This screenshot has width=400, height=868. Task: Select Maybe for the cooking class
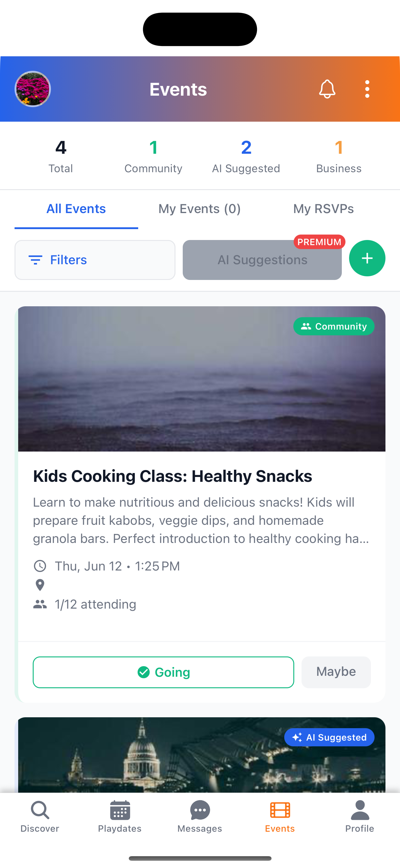coord(336,672)
